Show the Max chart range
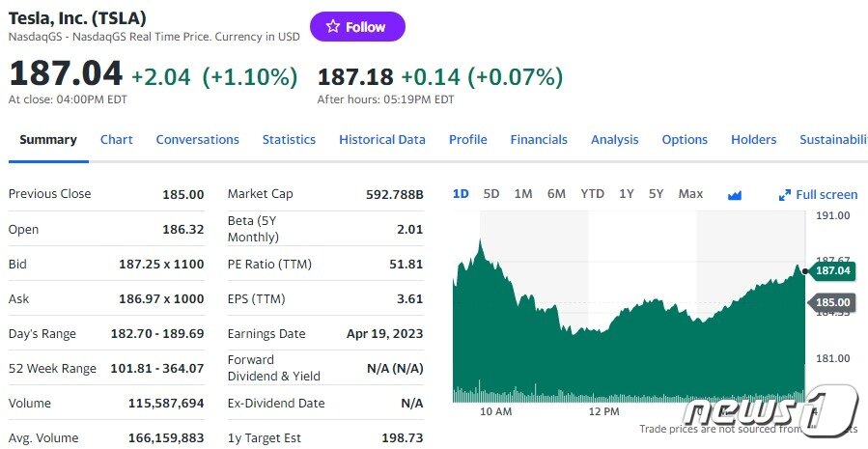Screen dimensions: 868x449 (x=690, y=194)
